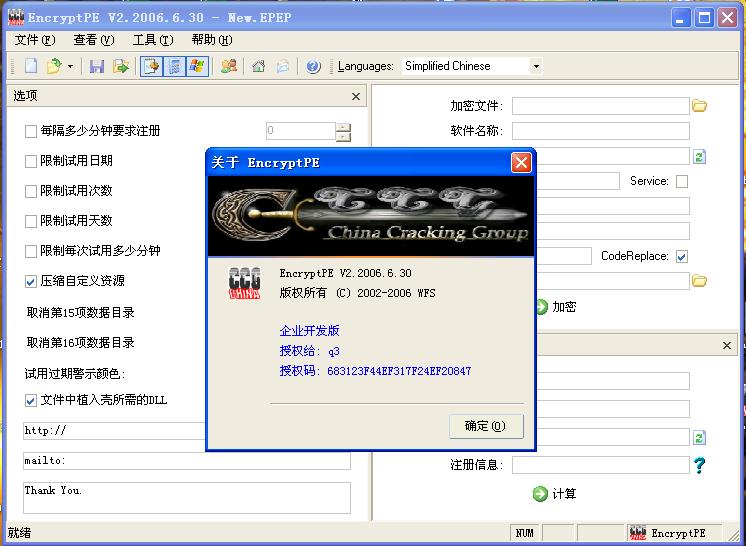Viewport: 746px width, 546px height.
Task: Click the folder with green arrow icon
Action: [121, 66]
